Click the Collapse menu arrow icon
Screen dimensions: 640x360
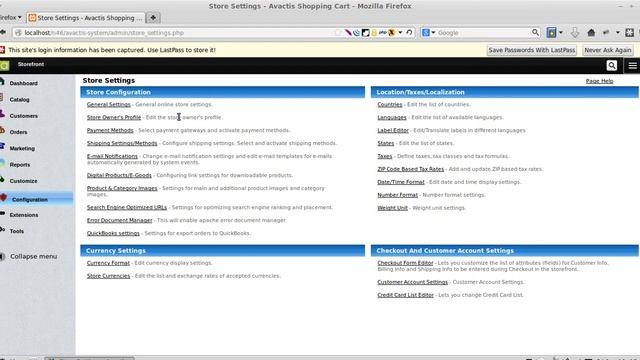coord(2,256)
